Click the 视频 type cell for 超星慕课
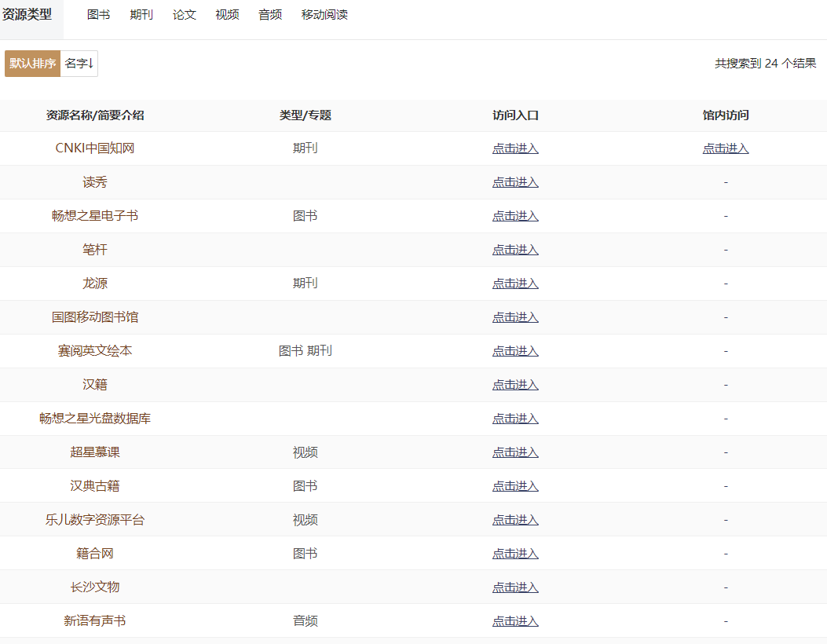Image resolution: width=827 pixels, height=644 pixels. point(306,452)
